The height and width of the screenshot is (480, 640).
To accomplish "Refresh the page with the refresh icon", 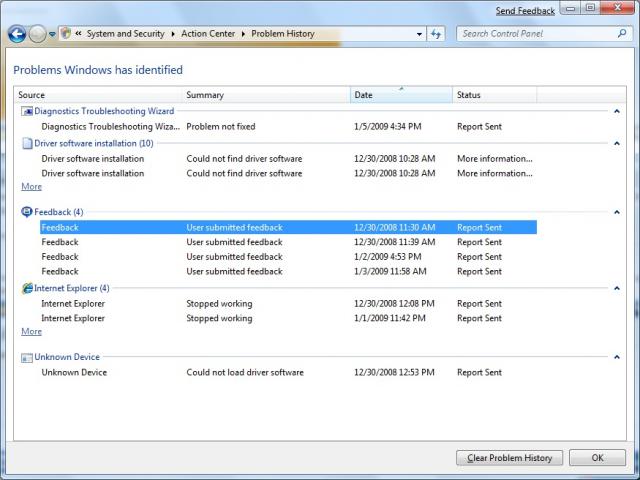I will tap(436, 34).
